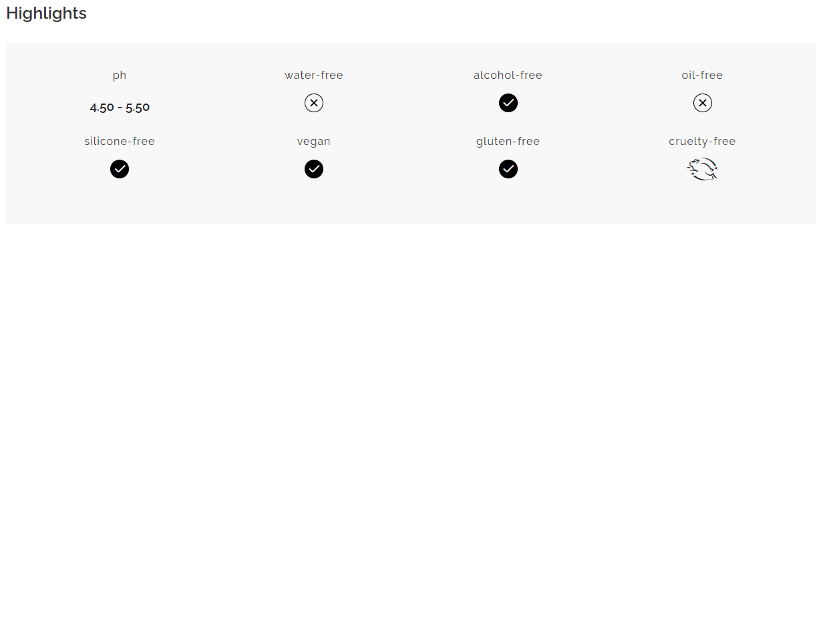Click the vegan checkmark icon
The height and width of the screenshot is (644, 837).
tap(314, 169)
